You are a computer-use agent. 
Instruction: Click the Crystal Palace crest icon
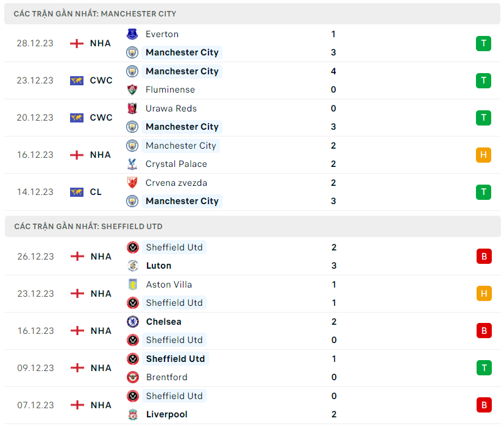tap(132, 164)
